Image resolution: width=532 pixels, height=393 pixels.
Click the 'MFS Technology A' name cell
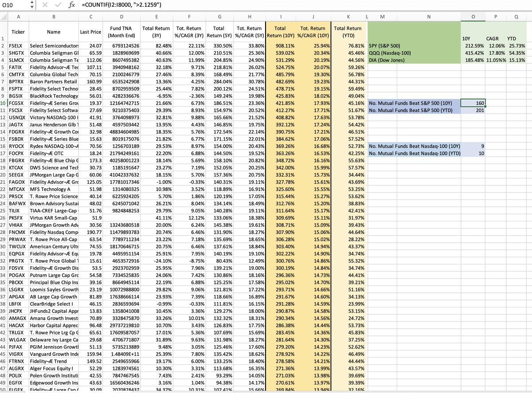tap(53, 190)
